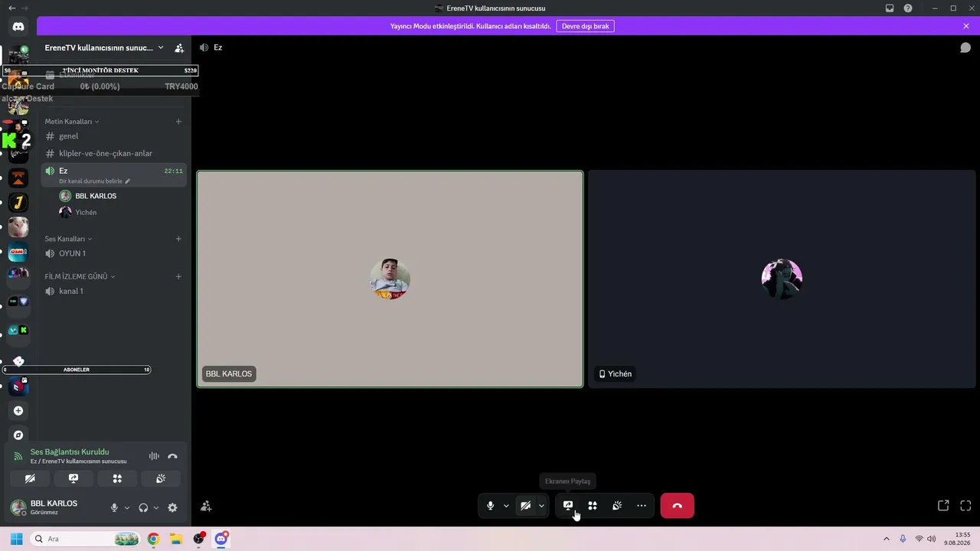The height and width of the screenshot is (551, 980).
Task: Open the Discover servers compass icon
Action: [18, 435]
